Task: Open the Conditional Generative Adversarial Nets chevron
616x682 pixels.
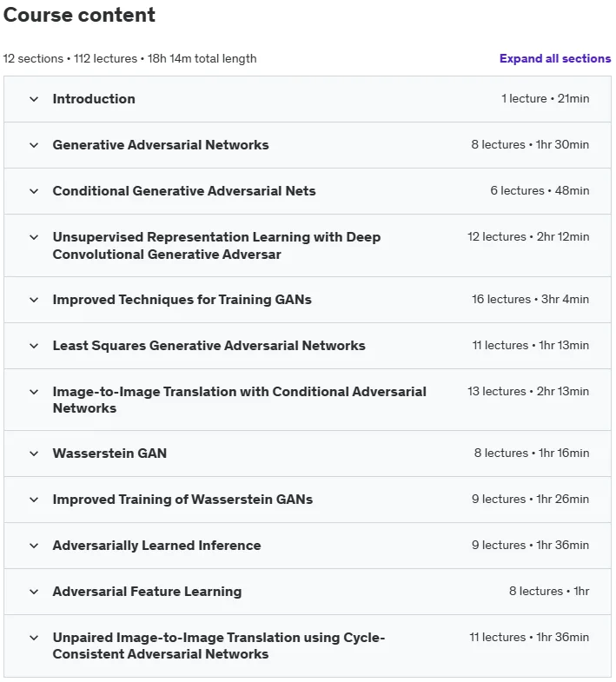Action: [x=34, y=191]
